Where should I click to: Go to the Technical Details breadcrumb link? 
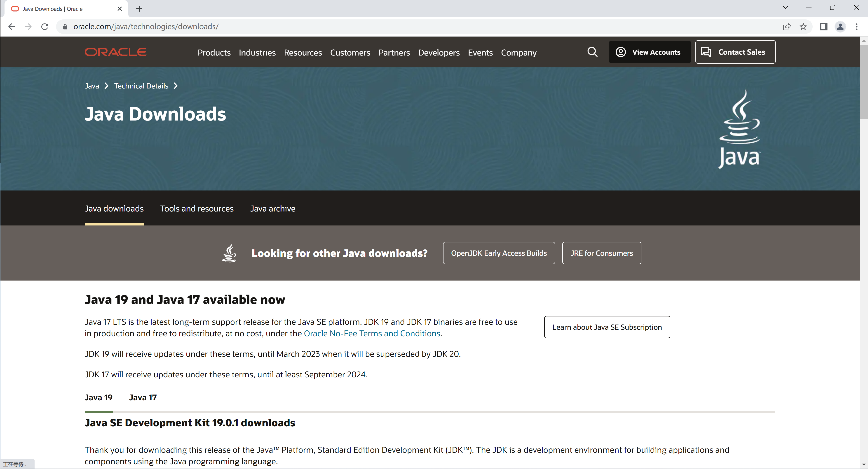(x=141, y=86)
